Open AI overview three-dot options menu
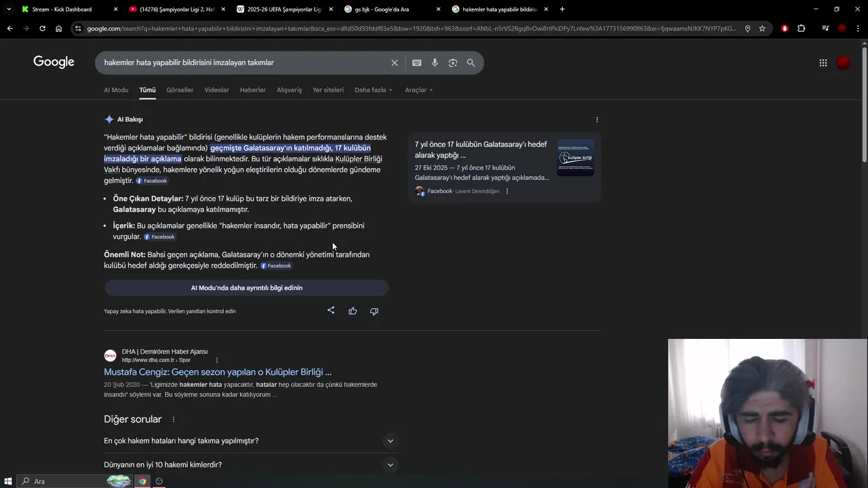868x488 pixels. (597, 119)
